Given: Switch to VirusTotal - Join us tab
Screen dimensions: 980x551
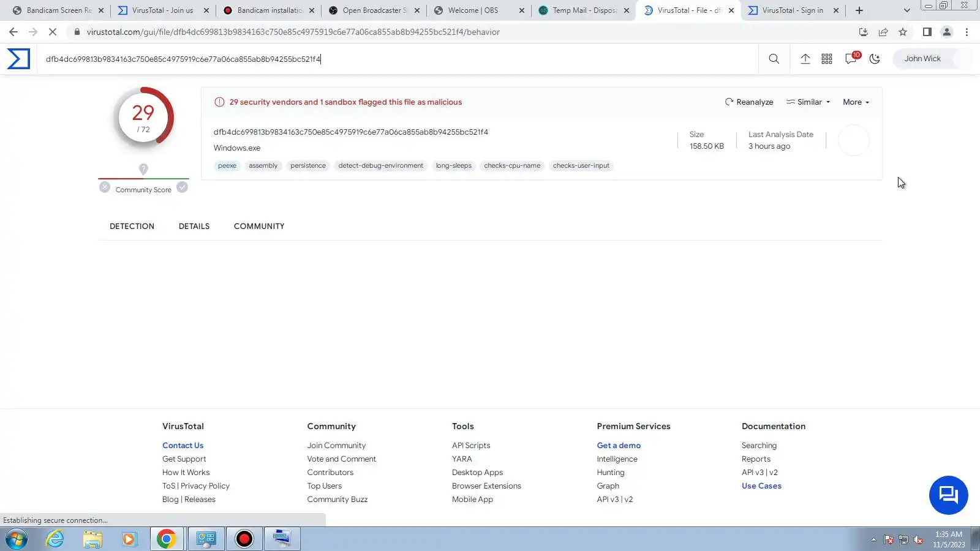Looking at the screenshot, I should coord(164,10).
